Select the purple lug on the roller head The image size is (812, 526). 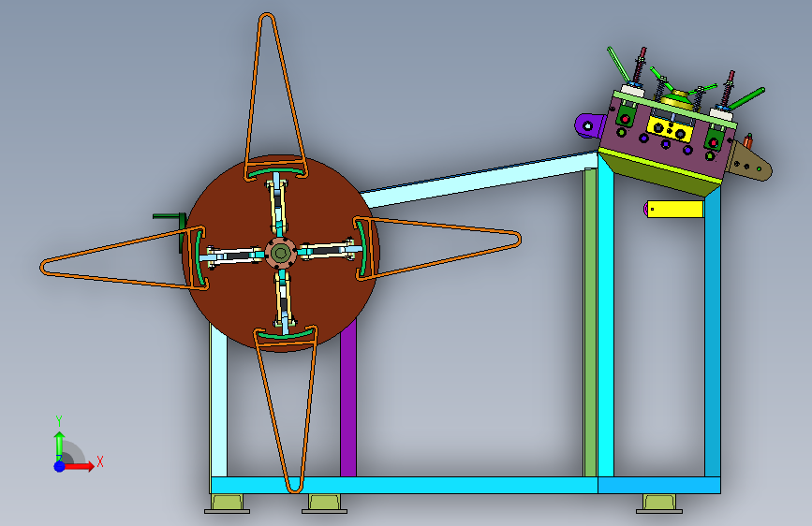[589, 125]
